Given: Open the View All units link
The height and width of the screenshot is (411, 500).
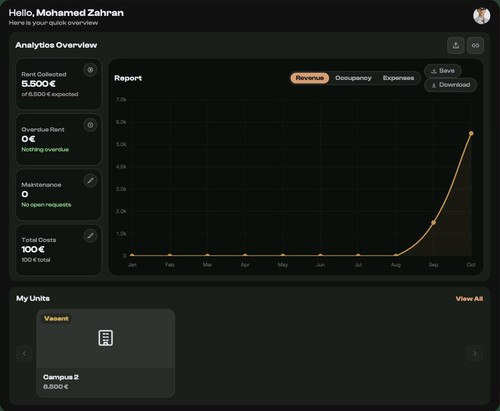Looking at the screenshot, I should [469, 299].
